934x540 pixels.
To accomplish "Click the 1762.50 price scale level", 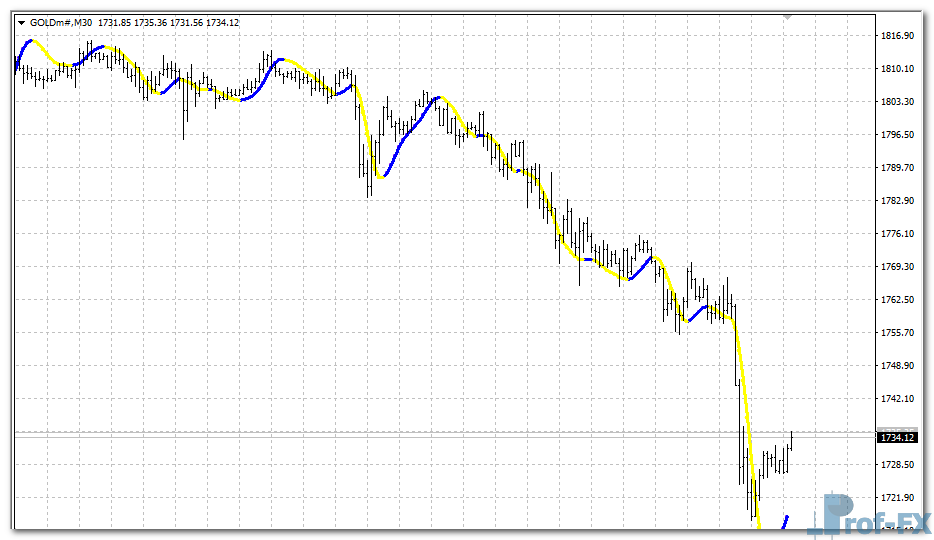I will click(899, 300).
